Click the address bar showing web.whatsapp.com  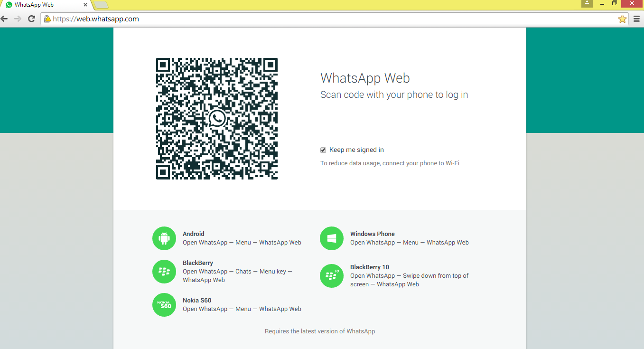[x=335, y=19]
